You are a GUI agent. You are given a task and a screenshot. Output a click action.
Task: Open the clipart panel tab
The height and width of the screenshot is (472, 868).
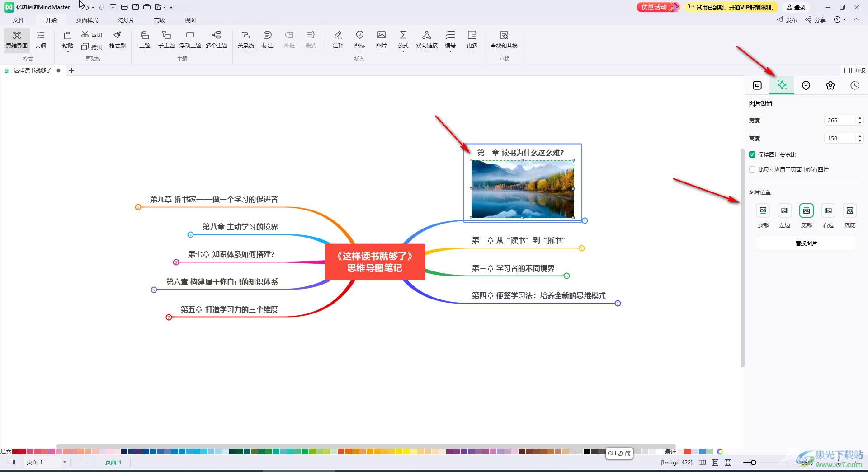pos(830,85)
